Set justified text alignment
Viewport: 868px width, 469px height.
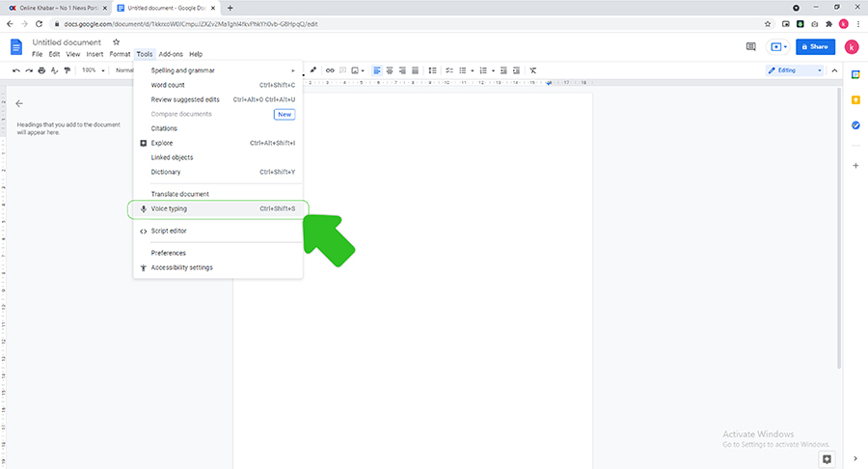[x=415, y=70]
